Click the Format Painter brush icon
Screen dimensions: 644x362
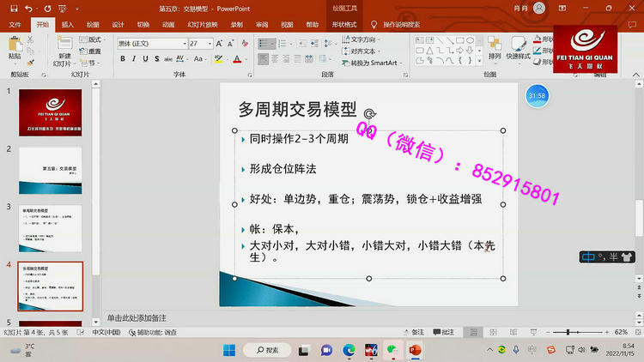(x=31, y=62)
